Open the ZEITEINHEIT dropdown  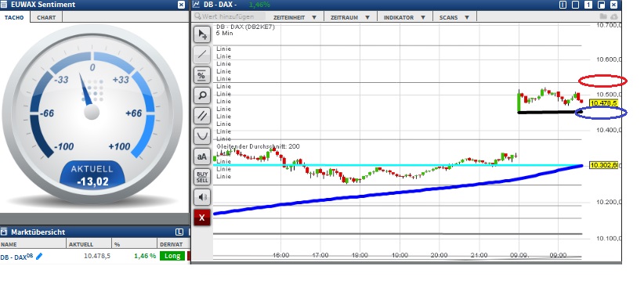point(295,17)
